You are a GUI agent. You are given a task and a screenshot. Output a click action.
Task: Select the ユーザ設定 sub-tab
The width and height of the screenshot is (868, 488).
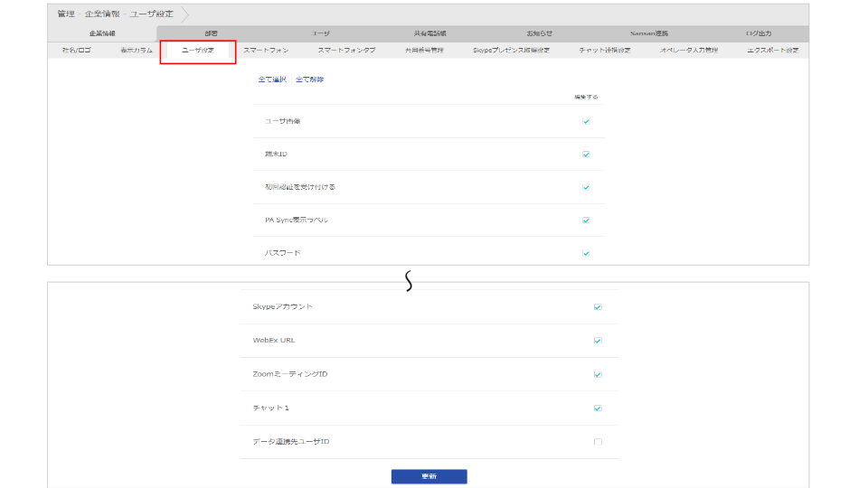(x=198, y=51)
